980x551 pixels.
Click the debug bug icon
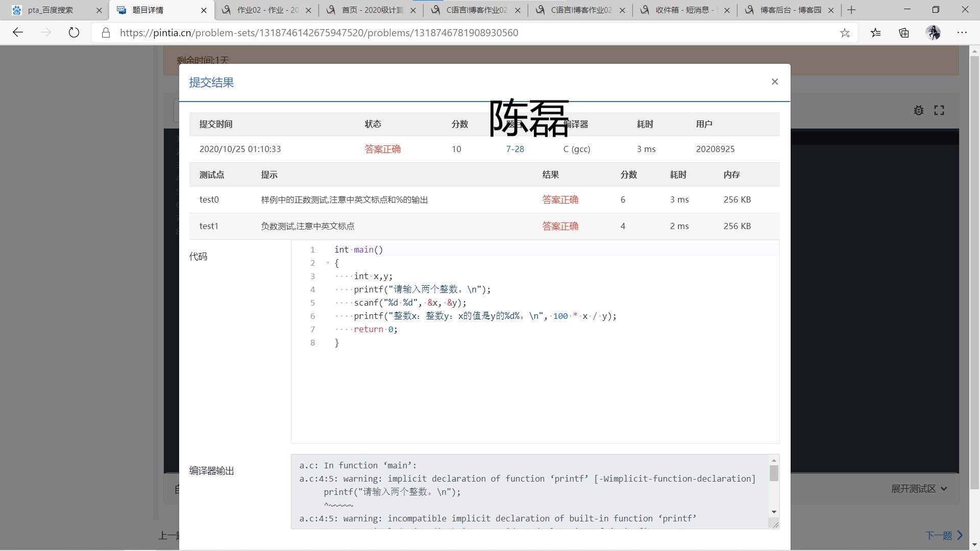[918, 110]
